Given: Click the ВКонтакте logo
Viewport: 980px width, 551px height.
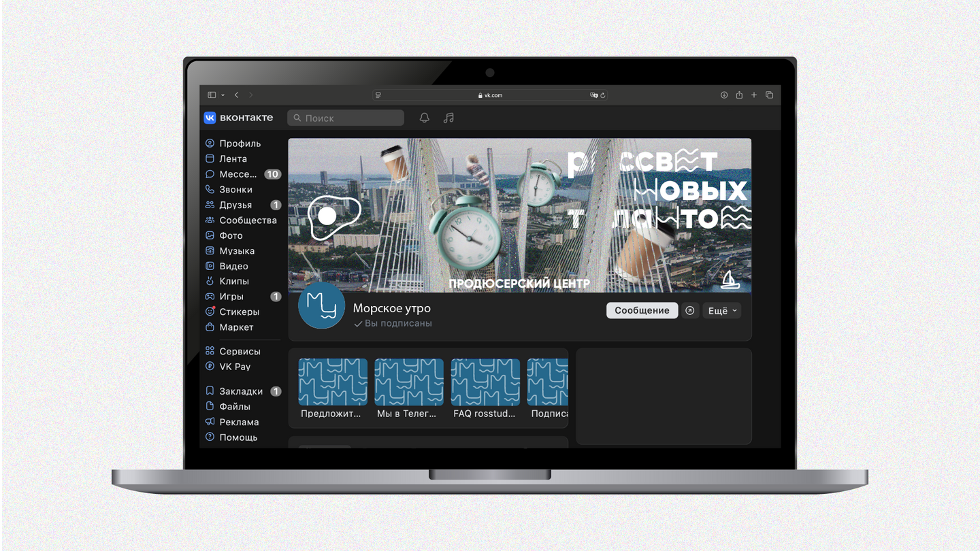Looking at the screenshot, I should click(238, 118).
